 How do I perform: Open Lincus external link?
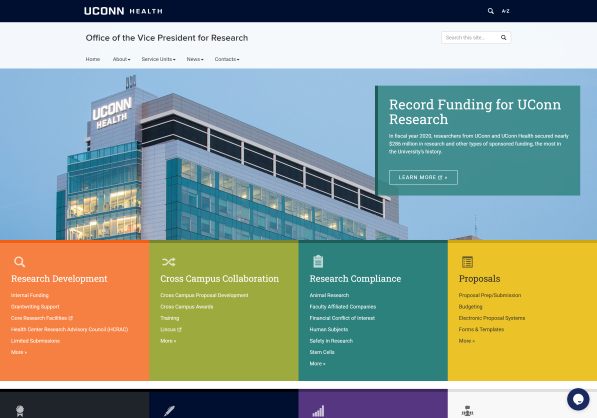[x=171, y=330]
